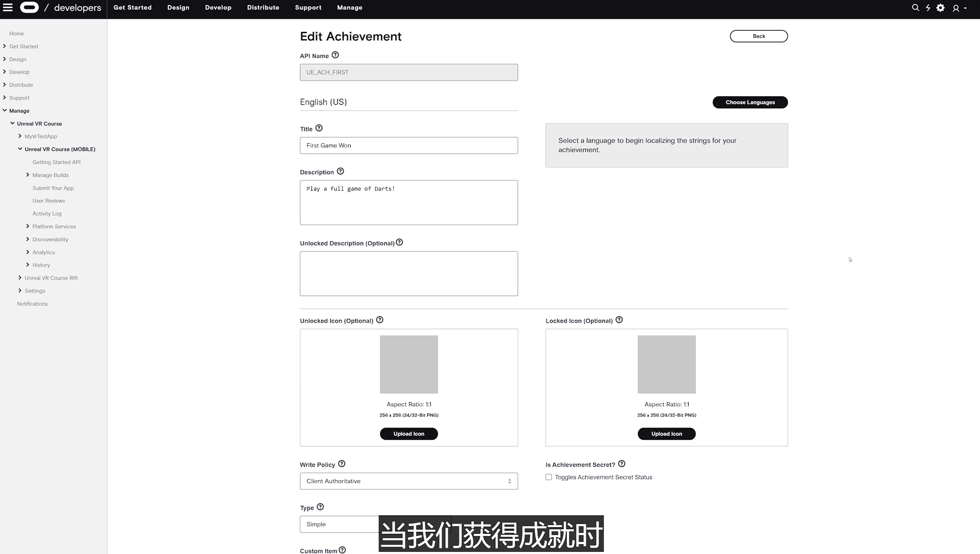Open Getting Started API link

[x=56, y=162]
